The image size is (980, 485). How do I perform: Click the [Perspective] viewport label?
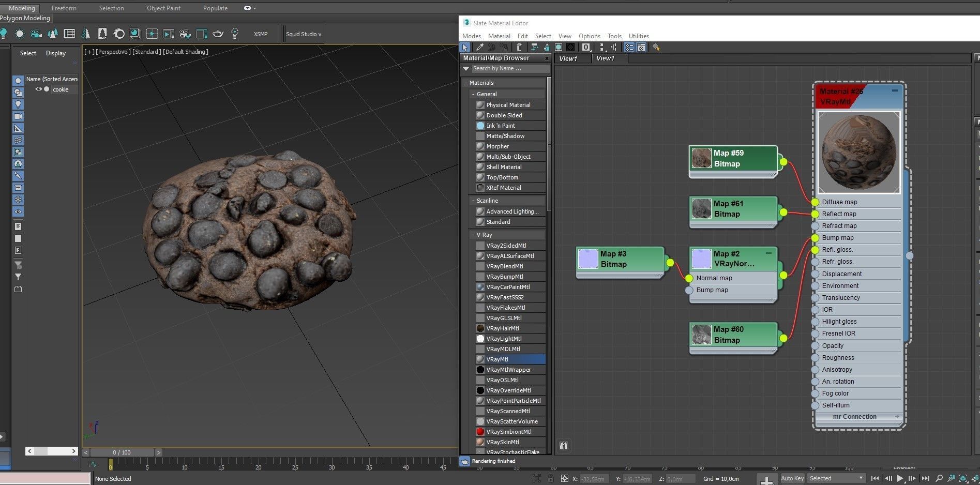[113, 52]
